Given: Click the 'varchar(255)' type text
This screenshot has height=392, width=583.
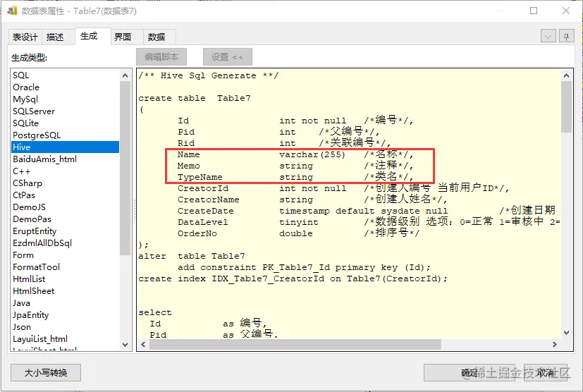Looking at the screenshot, I should [312, 154].
